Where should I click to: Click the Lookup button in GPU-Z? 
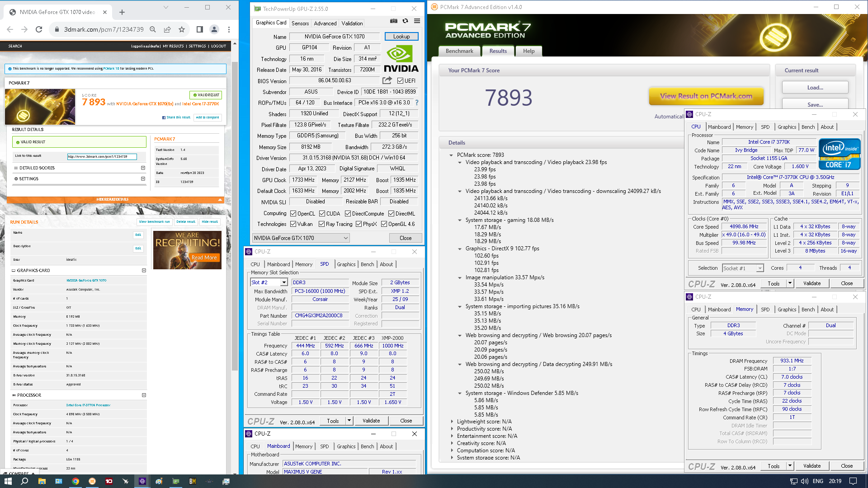[x=401, y=37]
